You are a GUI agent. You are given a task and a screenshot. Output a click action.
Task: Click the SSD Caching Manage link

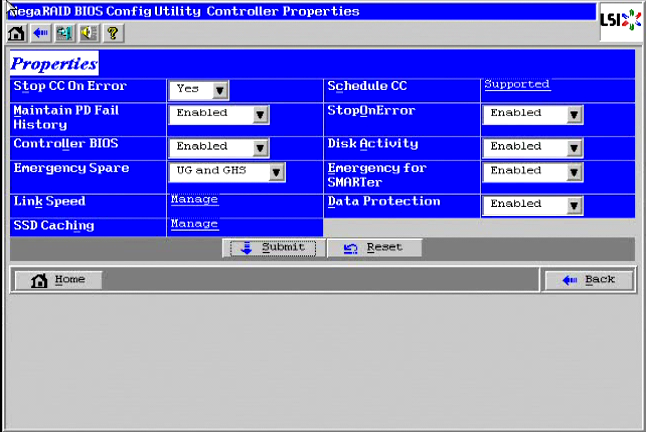(194, 224)
